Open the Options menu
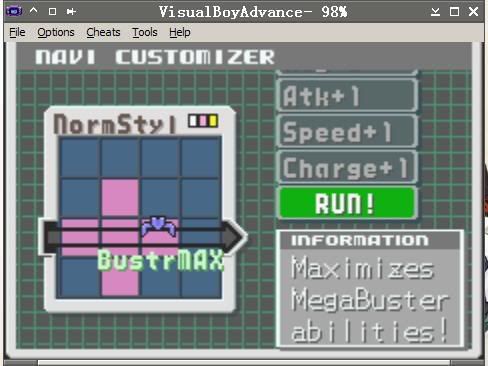This screenshot has width=488, height=366. pyautogui.click(x=56, y=32)
